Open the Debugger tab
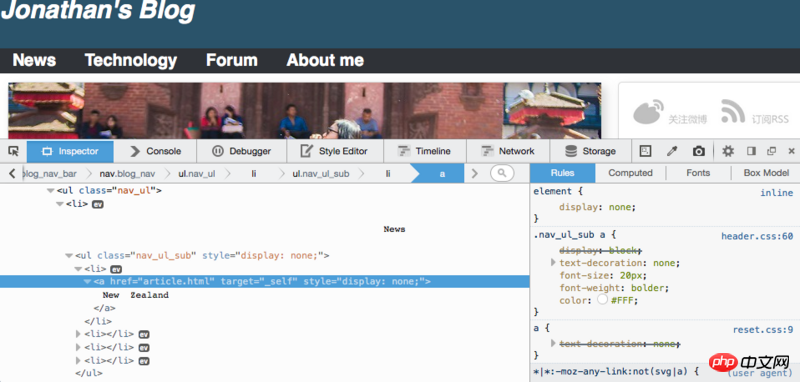The height and width of the screenshot is (382, 800). click(242, 151)
